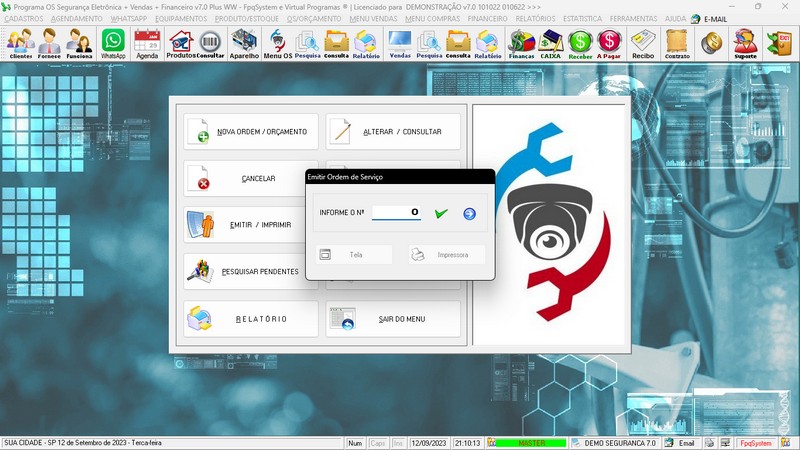
Task: Click the 12/09/2023 date in status bar
Action: [429, 443]
